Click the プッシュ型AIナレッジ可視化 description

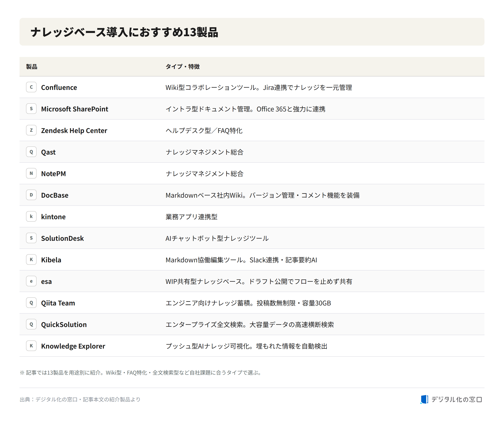247,346
